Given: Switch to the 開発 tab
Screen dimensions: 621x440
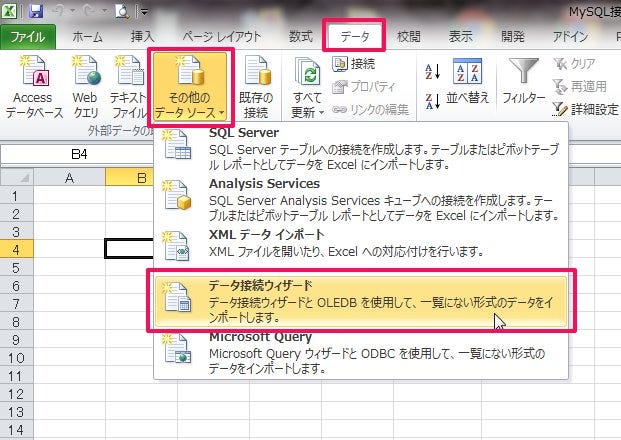Looking at the screenshot, I should pyautogui.click(x=513, y=37).
